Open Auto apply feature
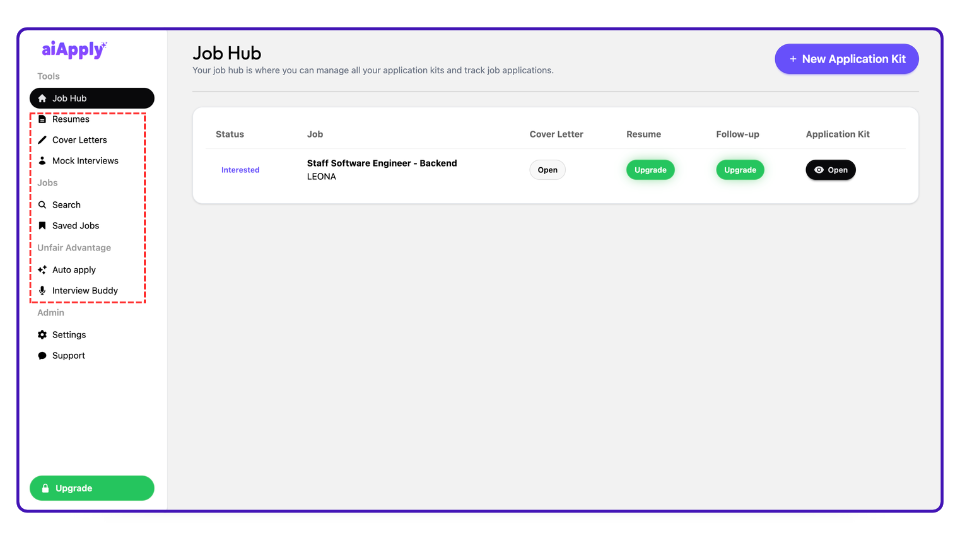The height and width of the screenshot is (540, 960). coord(74,269)
